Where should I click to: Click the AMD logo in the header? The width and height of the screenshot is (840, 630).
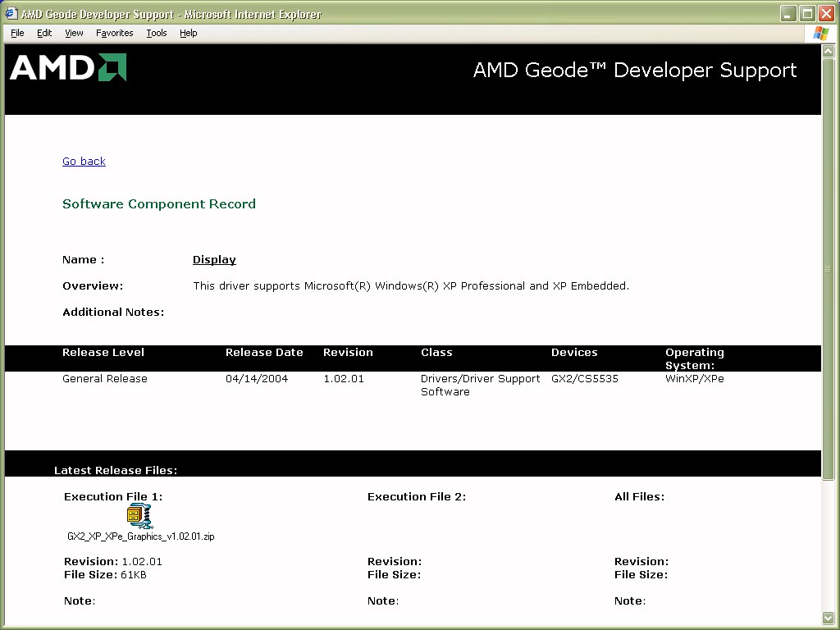(x=68, y=68)
